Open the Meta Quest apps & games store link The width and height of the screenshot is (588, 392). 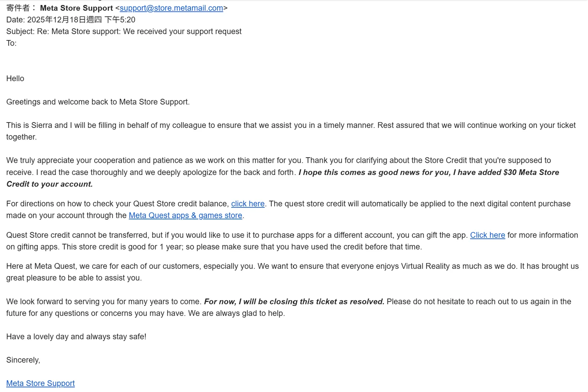pyautogui.click(x=185, y=216)
